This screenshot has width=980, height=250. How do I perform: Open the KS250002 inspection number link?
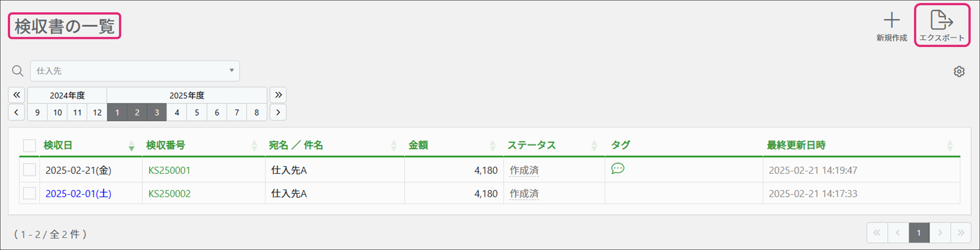169,194
